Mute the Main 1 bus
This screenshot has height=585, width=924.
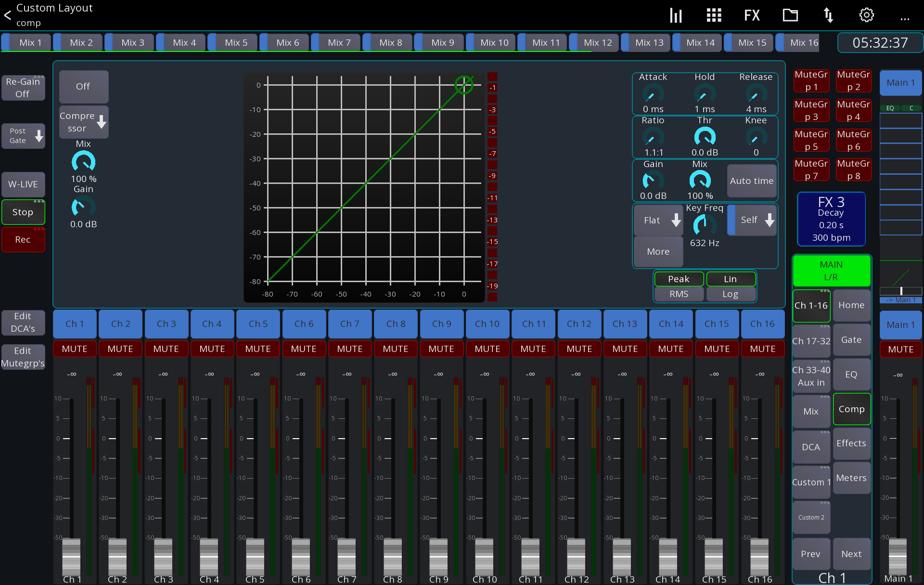coord(900,350)
